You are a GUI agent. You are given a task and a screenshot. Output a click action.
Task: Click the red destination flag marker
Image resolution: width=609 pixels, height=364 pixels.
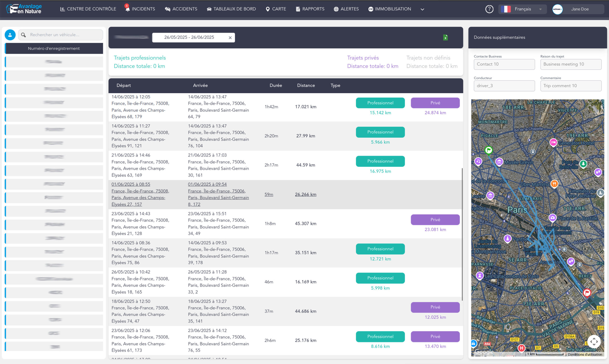tap(587, 292)
